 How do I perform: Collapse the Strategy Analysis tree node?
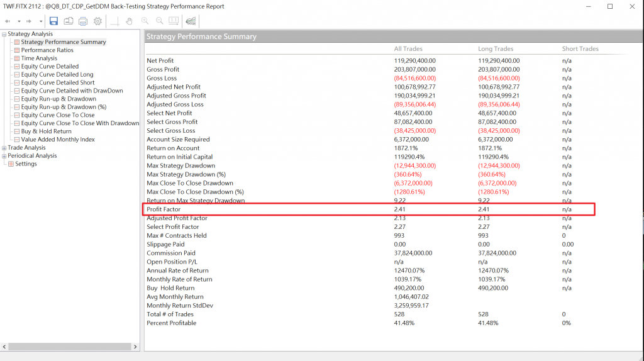coord(4,34)
